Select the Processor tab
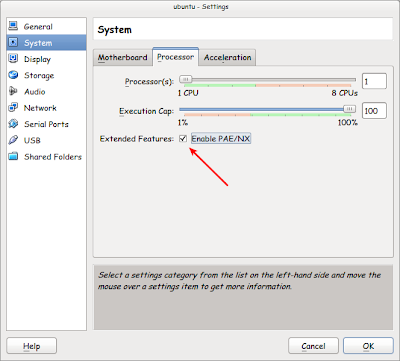Viewport: 400px width, 361px height. (x=175, y=57)
